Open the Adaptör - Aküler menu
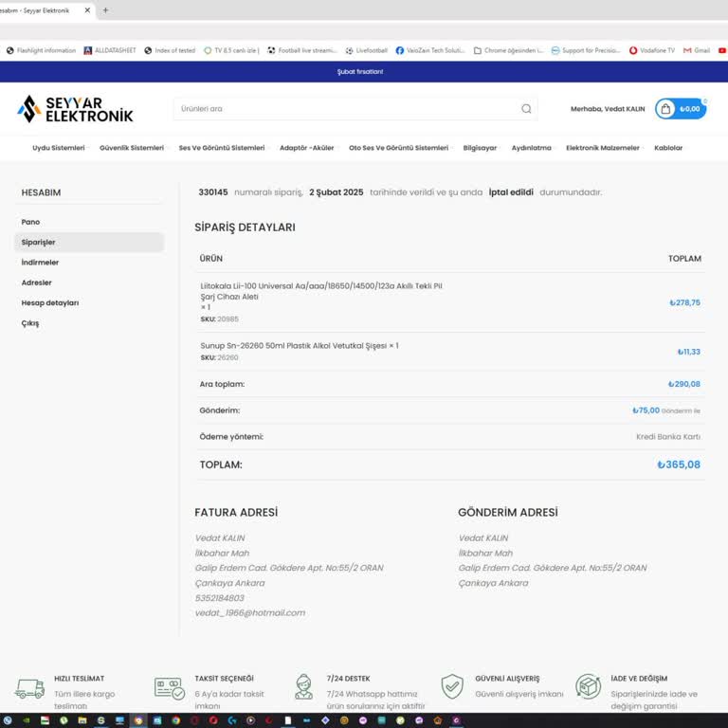Image resolution: width=728 pixels, height=728 pixels. [306, 148]
